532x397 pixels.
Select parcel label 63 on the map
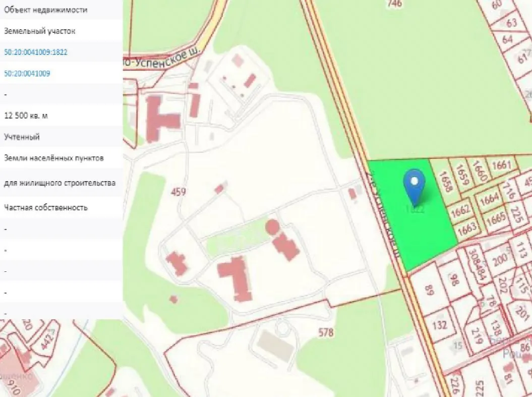coord(512,23)
